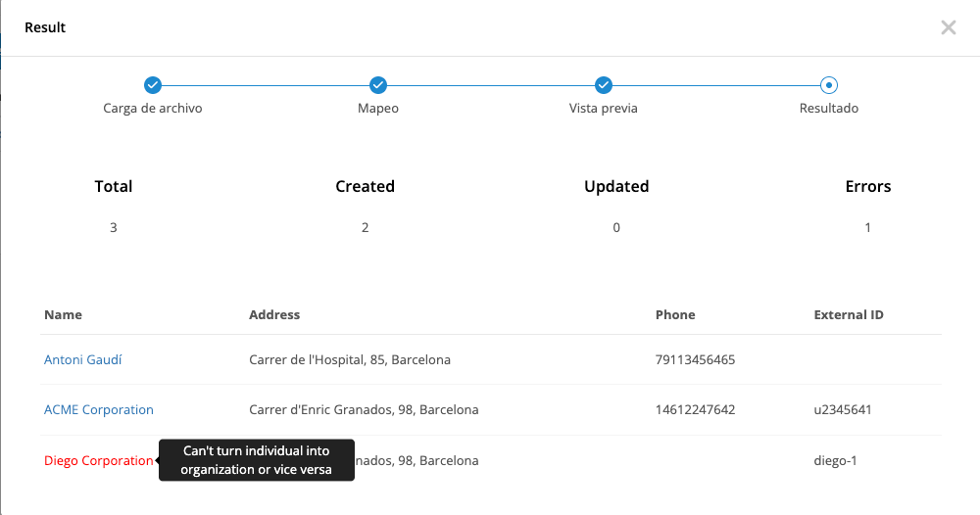980x515 pixels.
Task: Click phone number 14612247642
Action: tap(695, 409)
